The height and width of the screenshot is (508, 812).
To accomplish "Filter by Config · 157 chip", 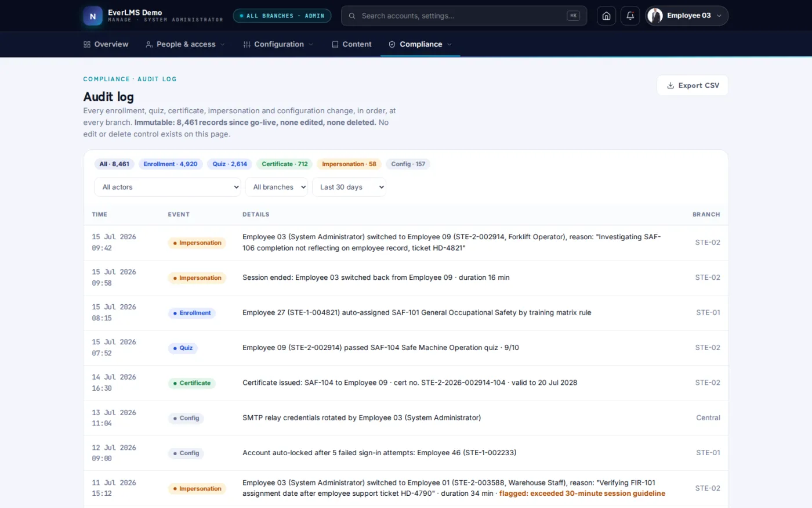I will (x=408, y=164).
